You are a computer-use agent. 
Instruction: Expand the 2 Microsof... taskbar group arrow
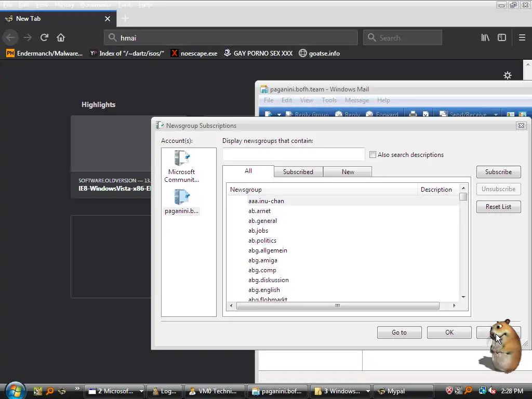141,391
